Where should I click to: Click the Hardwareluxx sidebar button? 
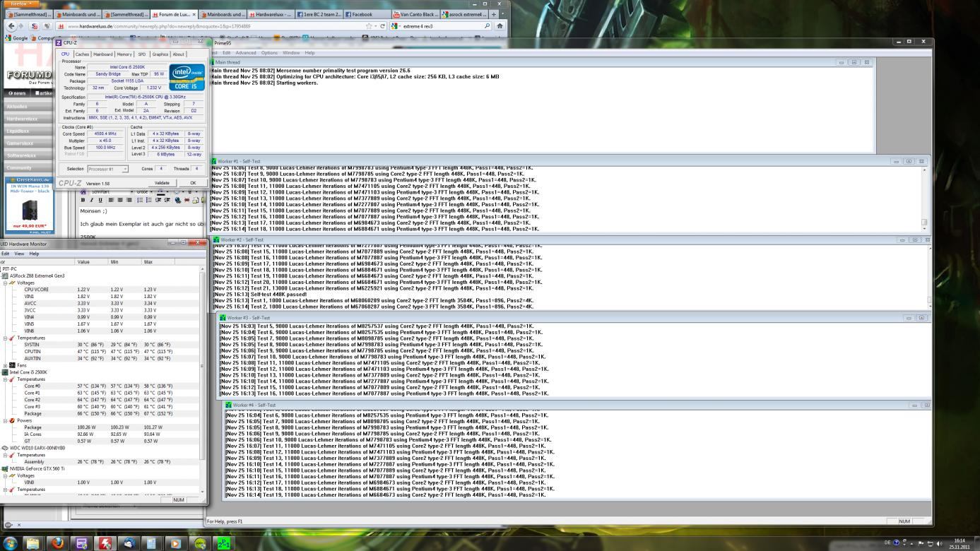point(28,119)
